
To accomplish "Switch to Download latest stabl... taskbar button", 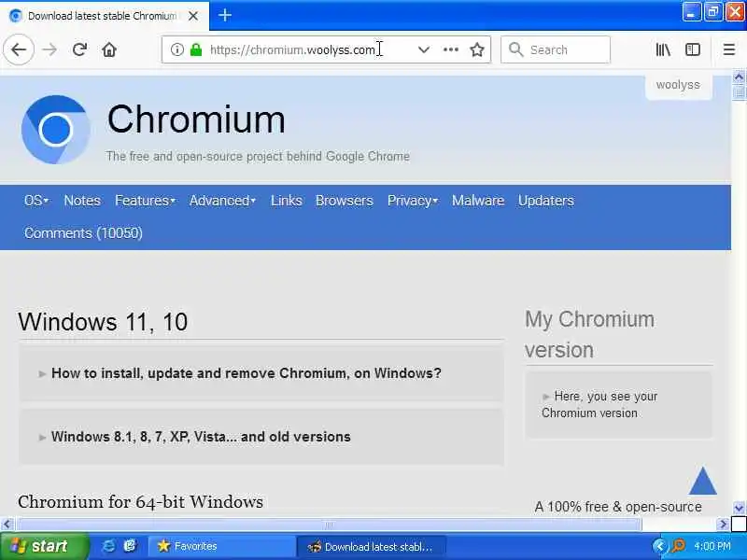I will (x=371, y=546).
